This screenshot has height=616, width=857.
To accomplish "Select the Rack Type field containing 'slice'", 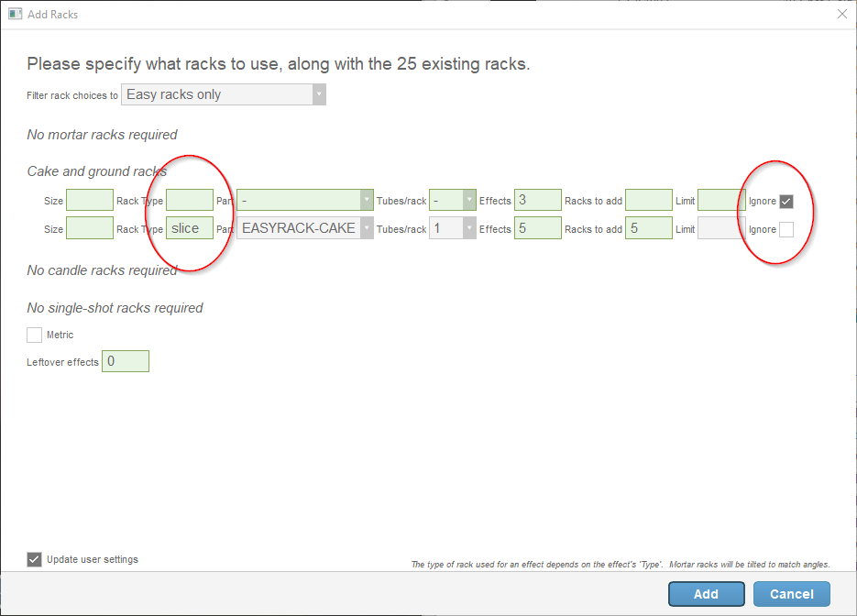I will (190, 227).
